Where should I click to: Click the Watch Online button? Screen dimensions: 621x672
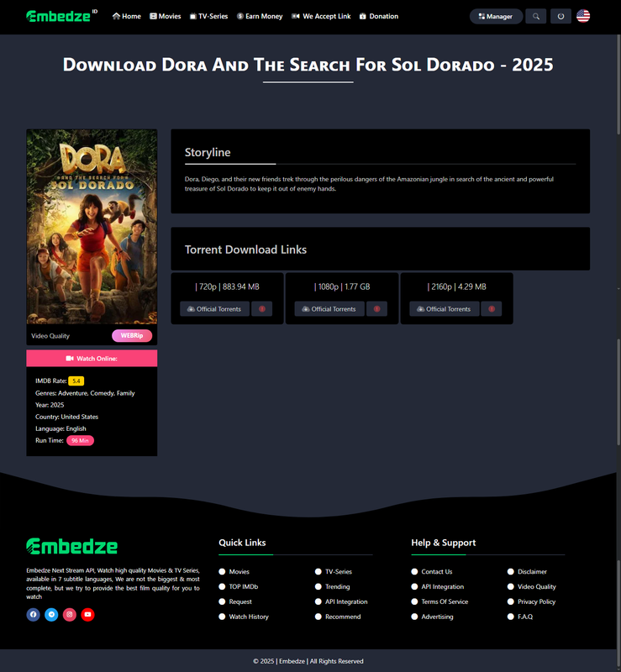click(x=92, y=359)
